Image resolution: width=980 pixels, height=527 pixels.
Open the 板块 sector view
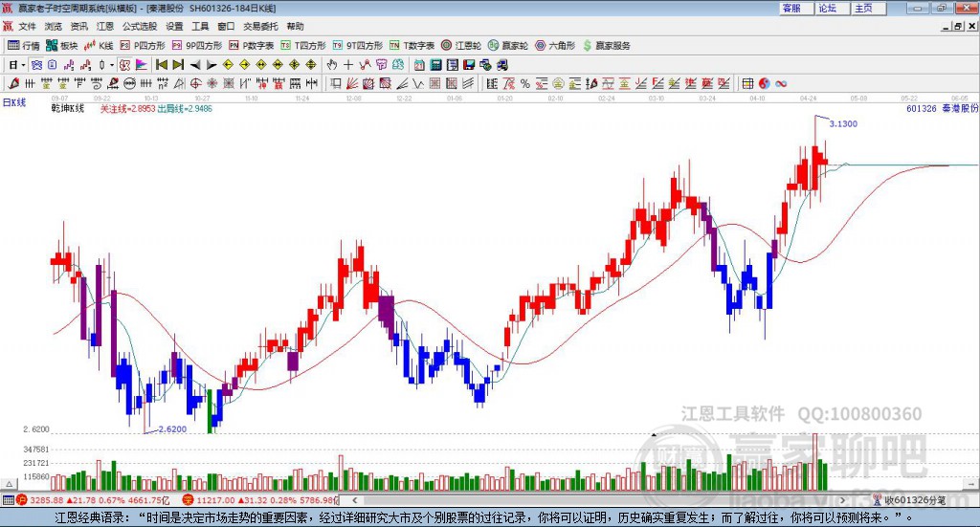[62, 46]
